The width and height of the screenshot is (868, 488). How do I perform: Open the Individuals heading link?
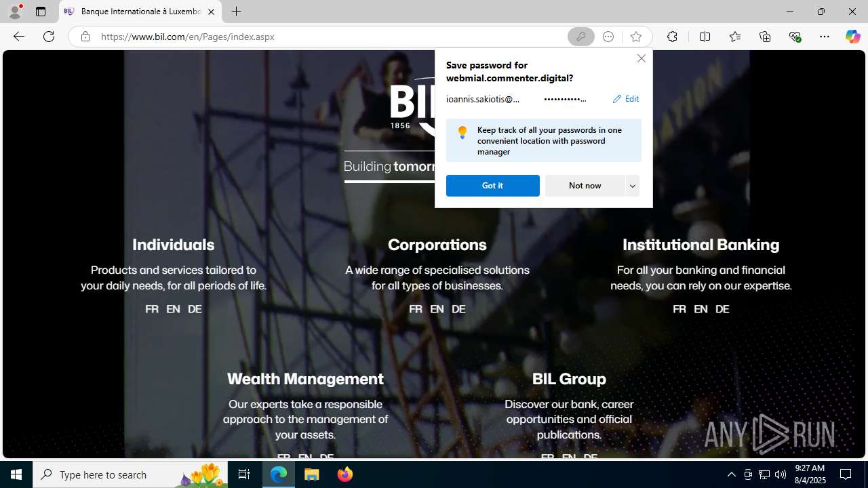tap(173, 245)
